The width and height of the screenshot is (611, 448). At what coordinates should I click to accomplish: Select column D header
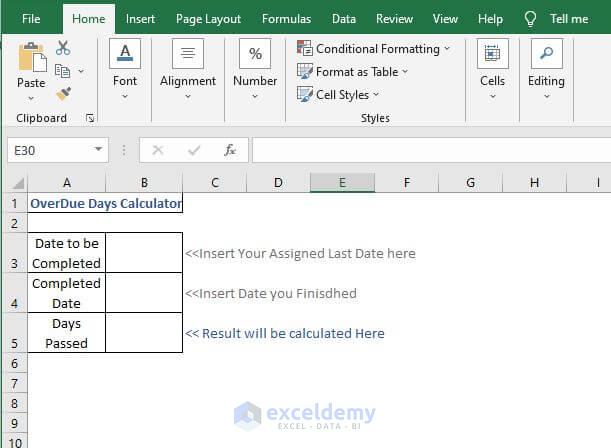[x=278, y=183]
